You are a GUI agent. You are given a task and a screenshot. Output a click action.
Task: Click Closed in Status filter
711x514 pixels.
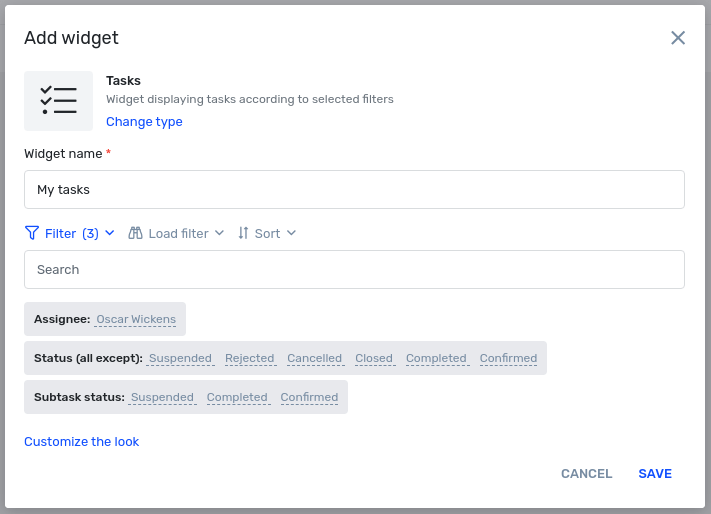pyautogui.click(x=374, y=358)
